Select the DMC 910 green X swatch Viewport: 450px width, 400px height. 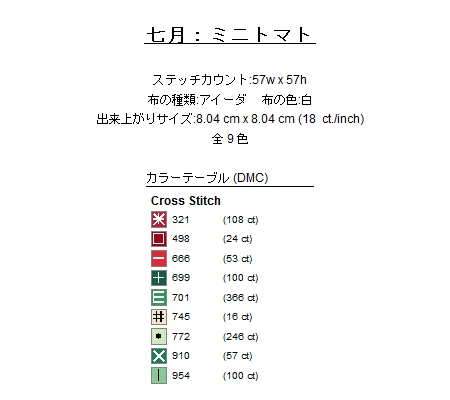159,356
